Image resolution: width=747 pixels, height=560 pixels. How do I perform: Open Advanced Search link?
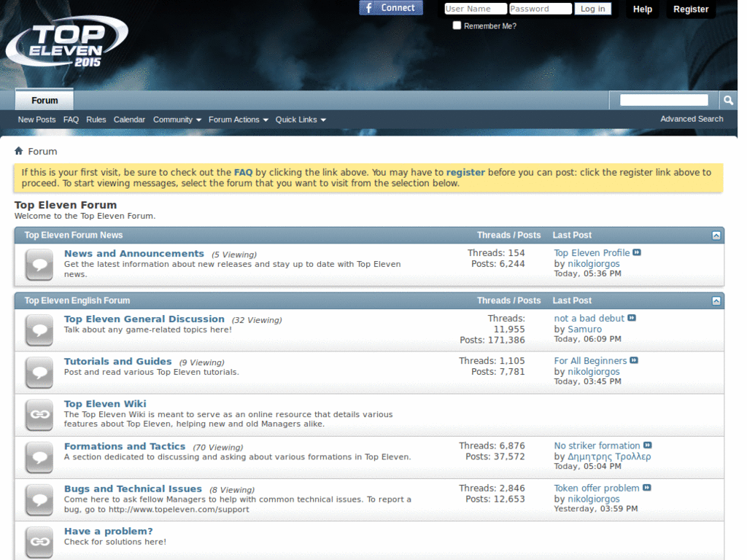[692, 119]
